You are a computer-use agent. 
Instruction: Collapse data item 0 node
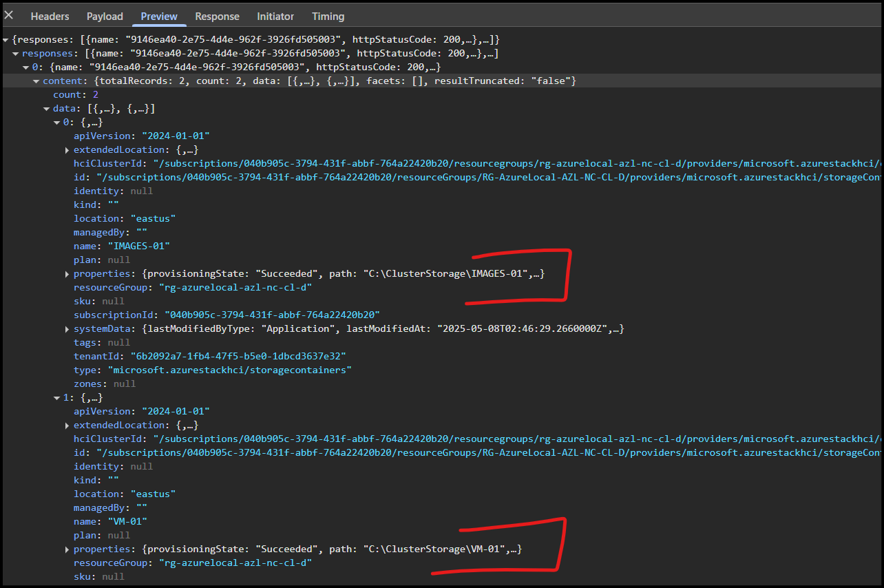pos(57,123)
